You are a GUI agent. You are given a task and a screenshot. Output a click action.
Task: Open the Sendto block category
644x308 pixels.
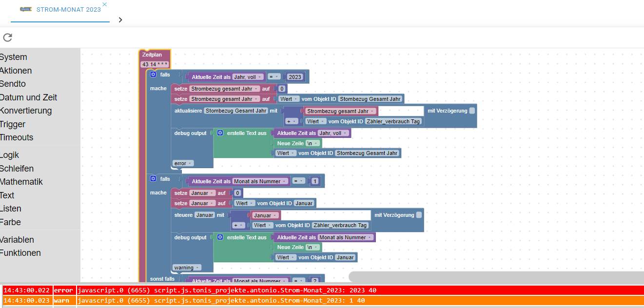(13, 84)
